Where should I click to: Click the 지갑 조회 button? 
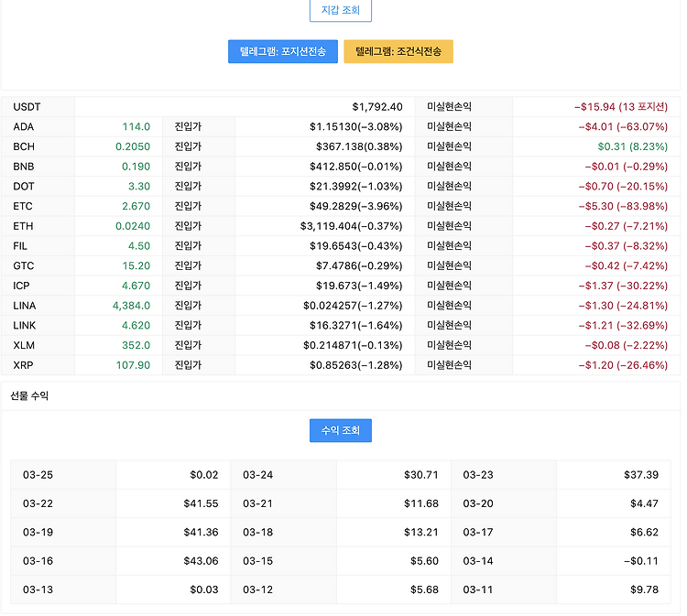(341, 10)
